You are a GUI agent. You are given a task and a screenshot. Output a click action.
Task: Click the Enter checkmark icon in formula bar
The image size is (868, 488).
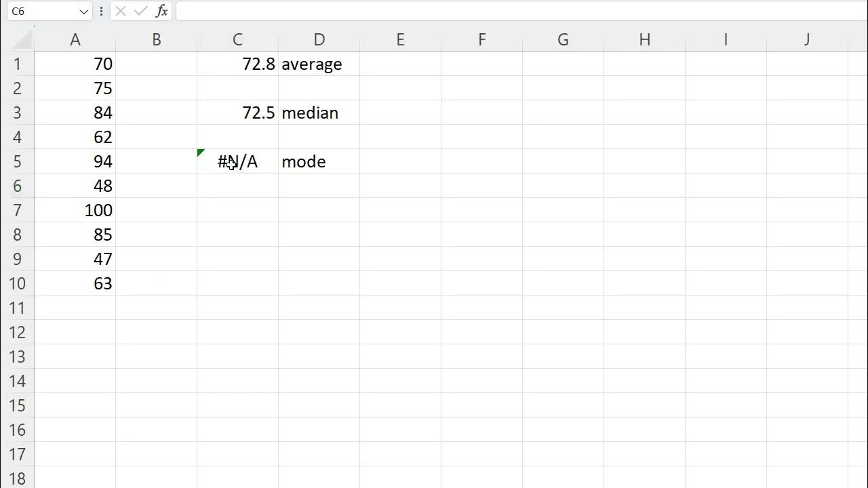(x=141, y=11)
